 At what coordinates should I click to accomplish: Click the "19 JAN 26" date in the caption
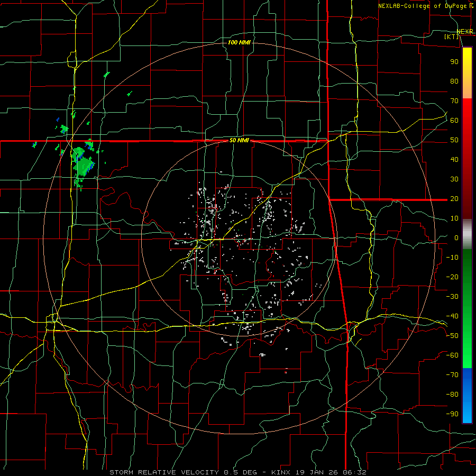317,472
